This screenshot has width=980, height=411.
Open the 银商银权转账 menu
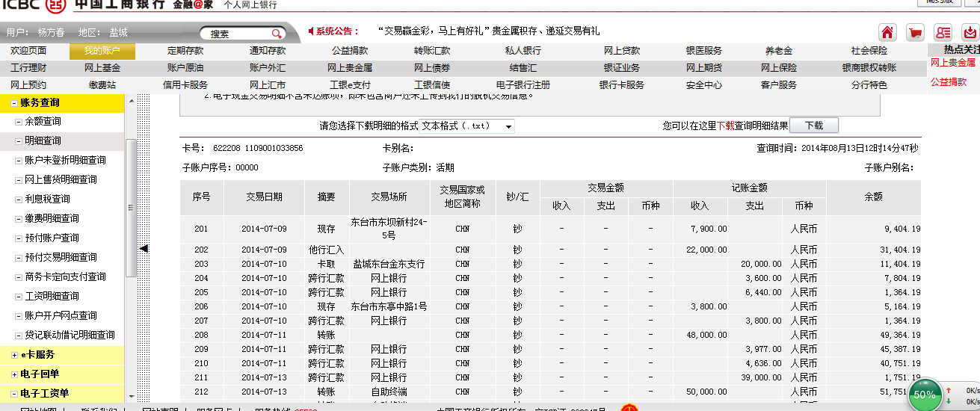click(869, 68)
